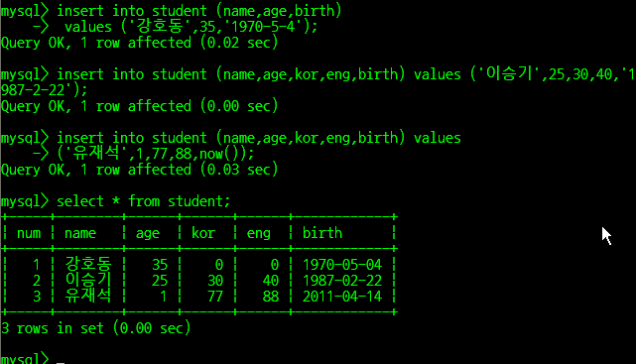Click the eng score 88 in row three
Image resolution: width=636 pixels, height=364 pixels.
pyautogui.click(x=271, y=297)
